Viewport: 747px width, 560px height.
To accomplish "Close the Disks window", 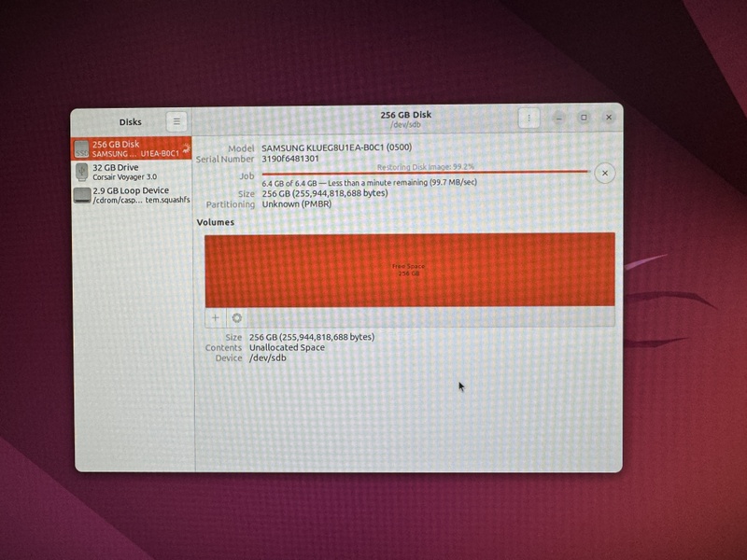I will point(609,118).
